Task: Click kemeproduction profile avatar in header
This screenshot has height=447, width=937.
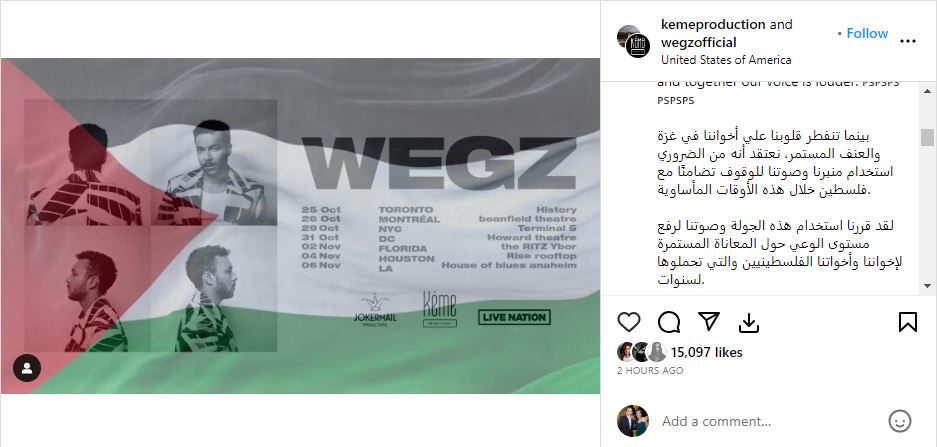Action: (x=633, y=41)
